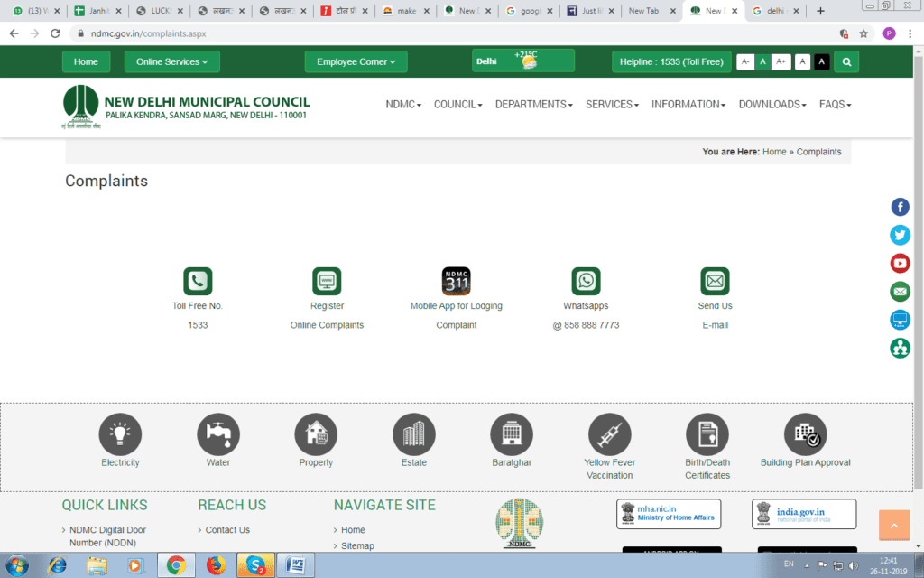This screenshot has width=924, height=578.
Task: Open the Facebook social sidebar icon
Action: coord(900,207)
